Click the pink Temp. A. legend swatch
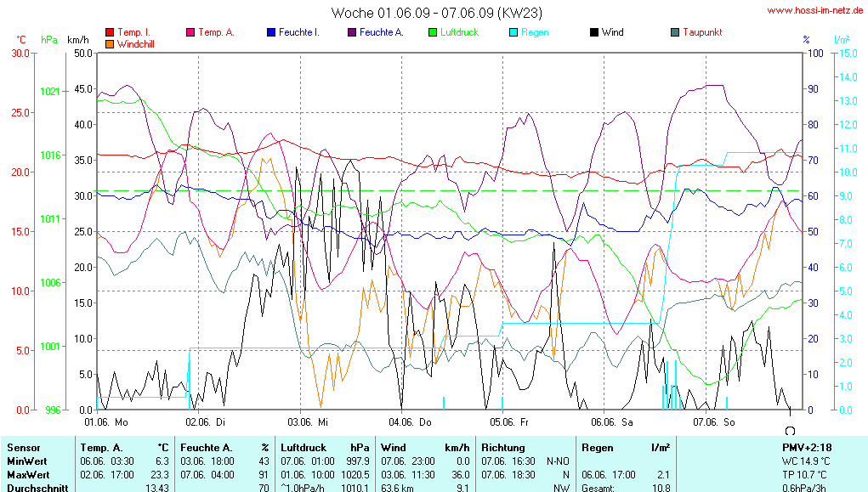The height and width of the screenshot is (492, 868). point(190,32)
